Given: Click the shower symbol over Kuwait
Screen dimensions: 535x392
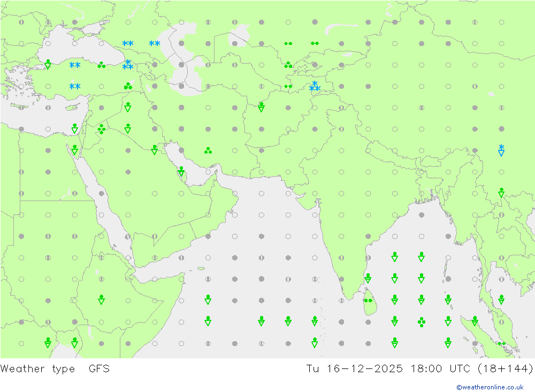Looking at the screenshot, I should (155, 150).
